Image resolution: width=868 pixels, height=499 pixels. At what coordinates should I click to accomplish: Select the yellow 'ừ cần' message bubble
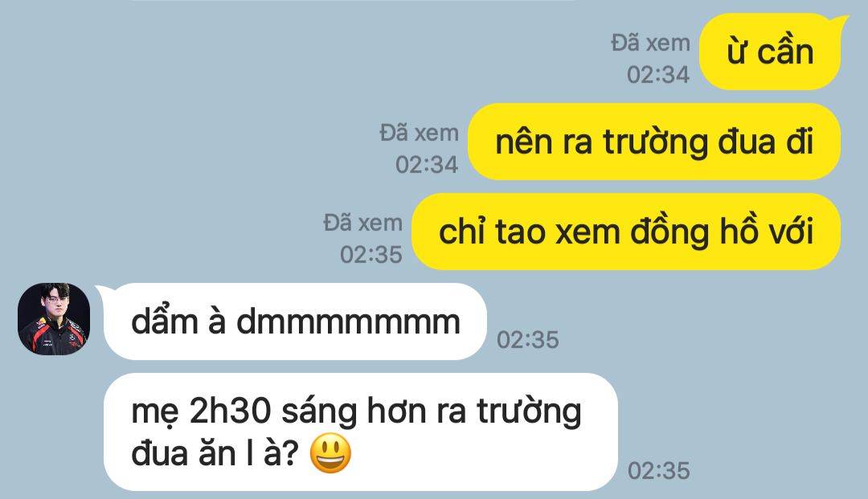[x=770, y=52]
